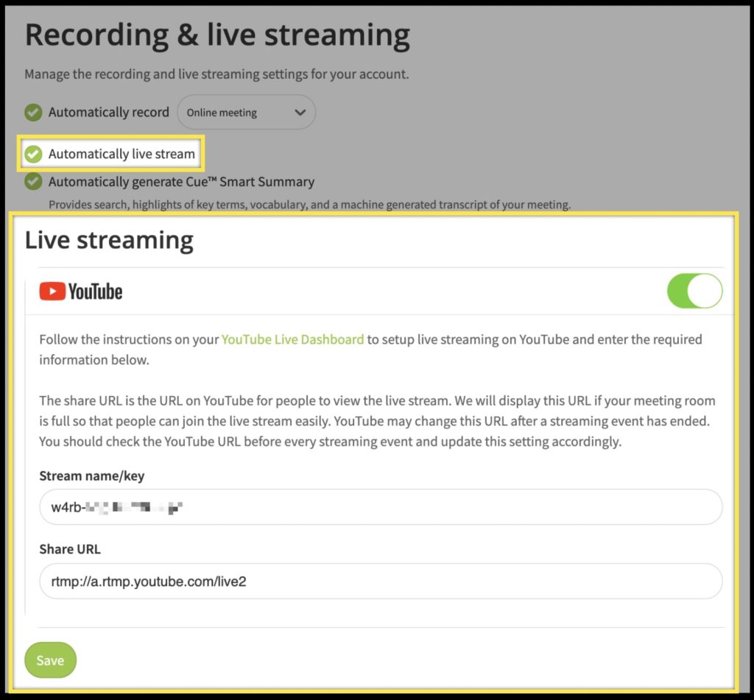Image resolution: width=754 pixels, height=700 pixels.
Task: Click the red YouTube play-button icon
Action: coord(52,291)
